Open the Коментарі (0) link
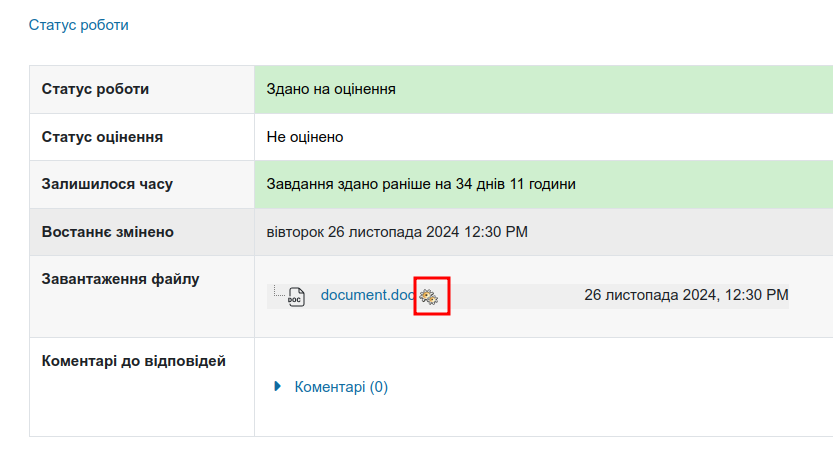Viewport: 833px width, 451px height. point(341,387)
